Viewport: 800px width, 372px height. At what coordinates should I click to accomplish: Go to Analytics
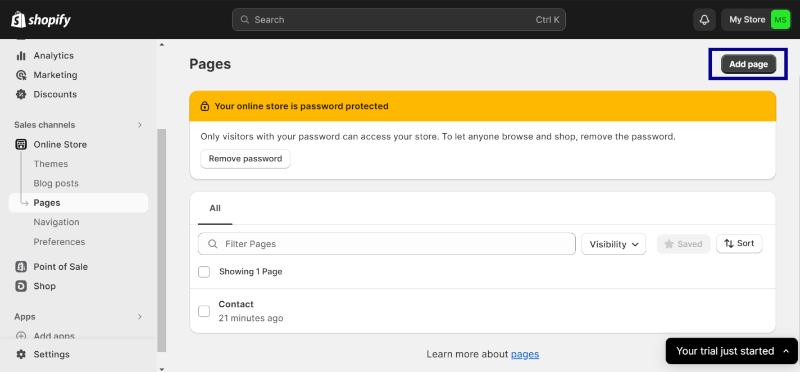54,56
